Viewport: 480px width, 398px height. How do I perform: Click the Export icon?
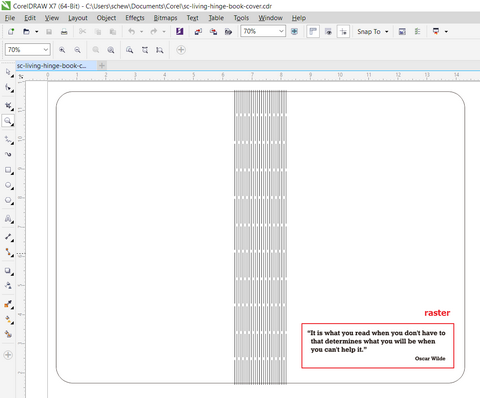[213, 32]
